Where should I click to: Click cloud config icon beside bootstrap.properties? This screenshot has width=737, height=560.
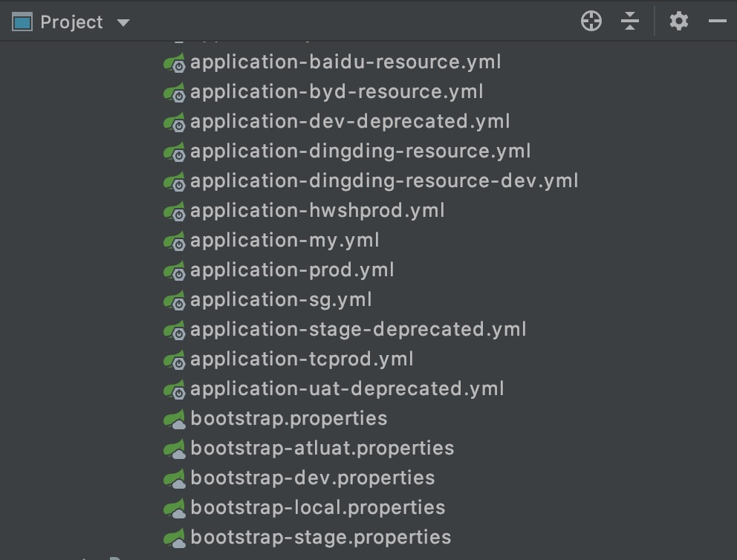[x=174, y=419]
